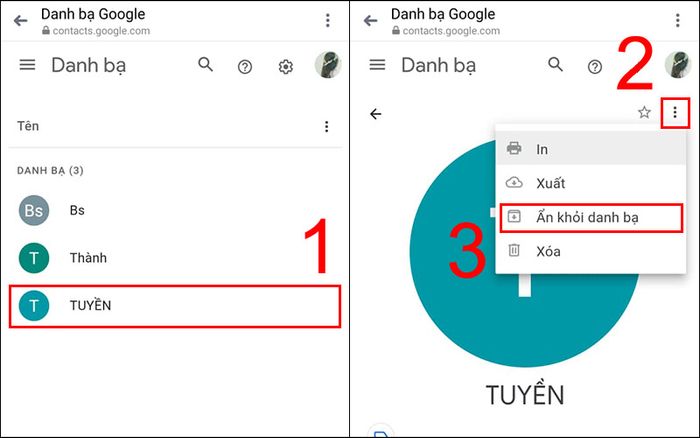Go back with left browser arrow
This screenshot has width=700, height=438.
21,21
